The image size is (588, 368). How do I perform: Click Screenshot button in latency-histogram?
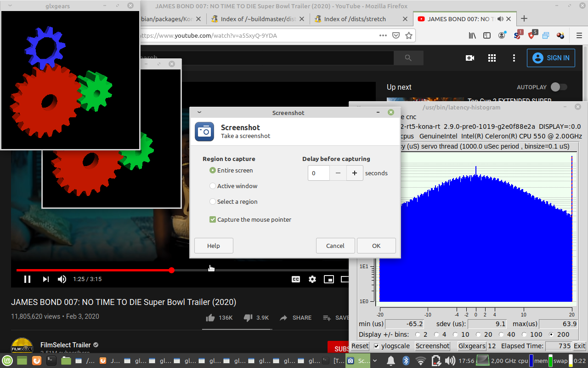coord(433,346)
